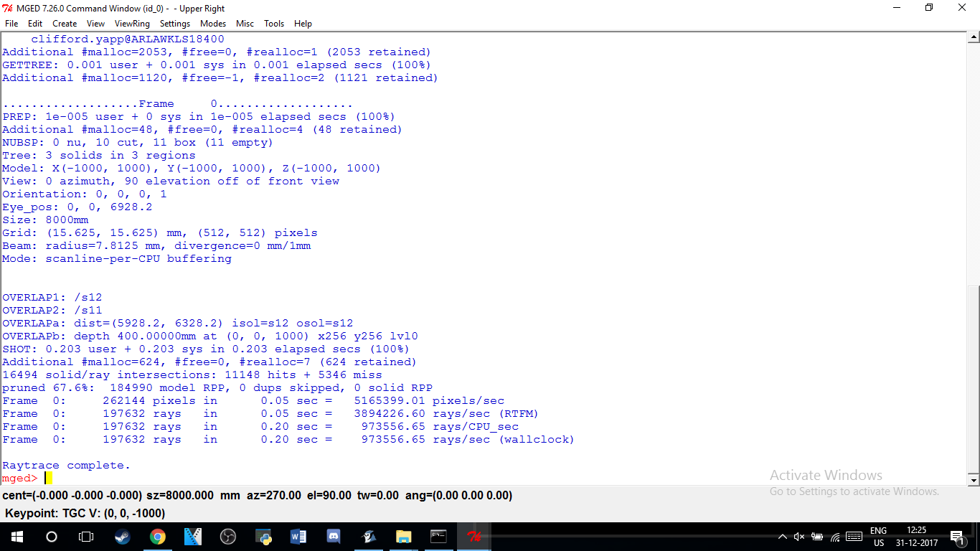
Task: Click the 'Tree: 3 solids in 3 regions' line
Action: coord(99,155)
